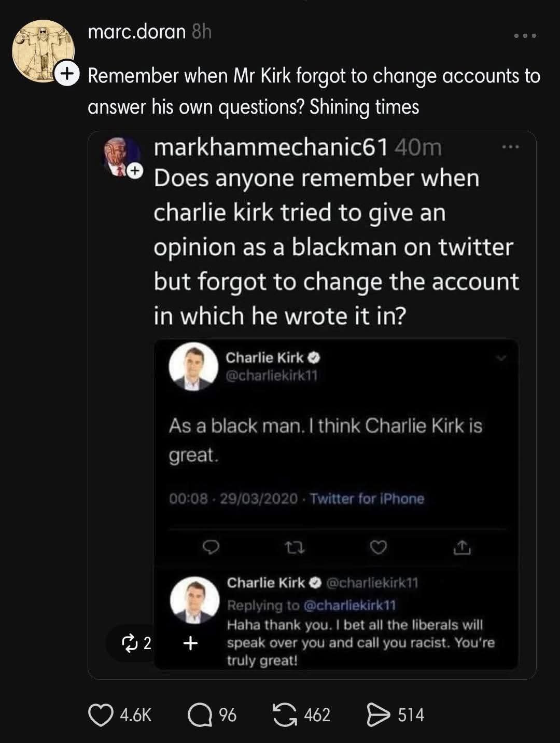The height and width of the screenshot is (743, 560).
Task: Click the reply icon in embedded tweet
Action: 211,547
